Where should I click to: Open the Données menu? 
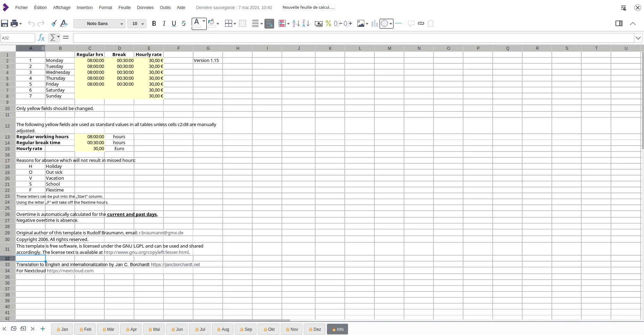pyautogui.click(x=145, y=8)
